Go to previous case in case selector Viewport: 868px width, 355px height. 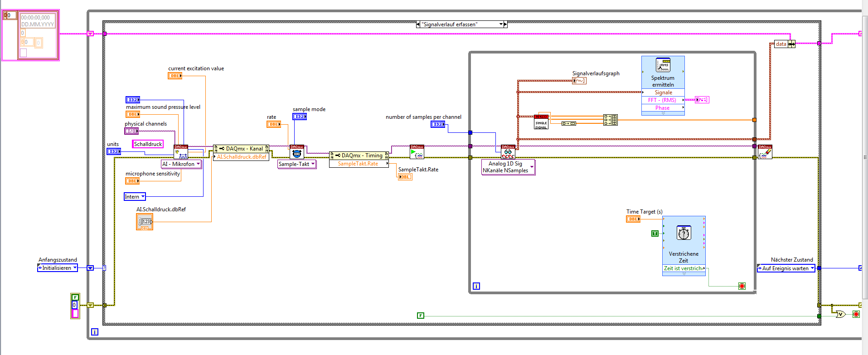(x=418, y=24)
